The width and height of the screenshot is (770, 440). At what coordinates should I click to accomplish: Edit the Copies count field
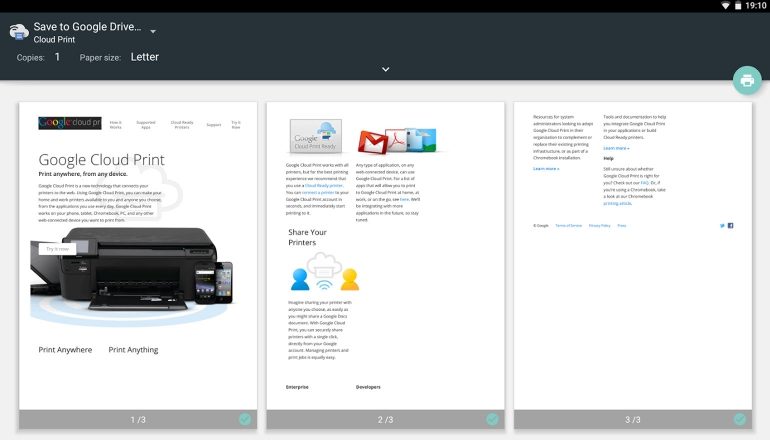(57, 57)
